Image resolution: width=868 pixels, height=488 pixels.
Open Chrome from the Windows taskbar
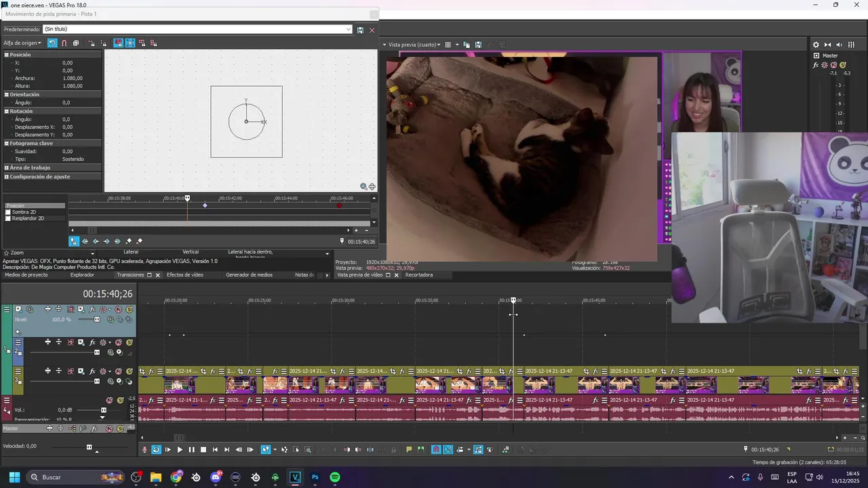pyautogui.click(x=176, y=477)
